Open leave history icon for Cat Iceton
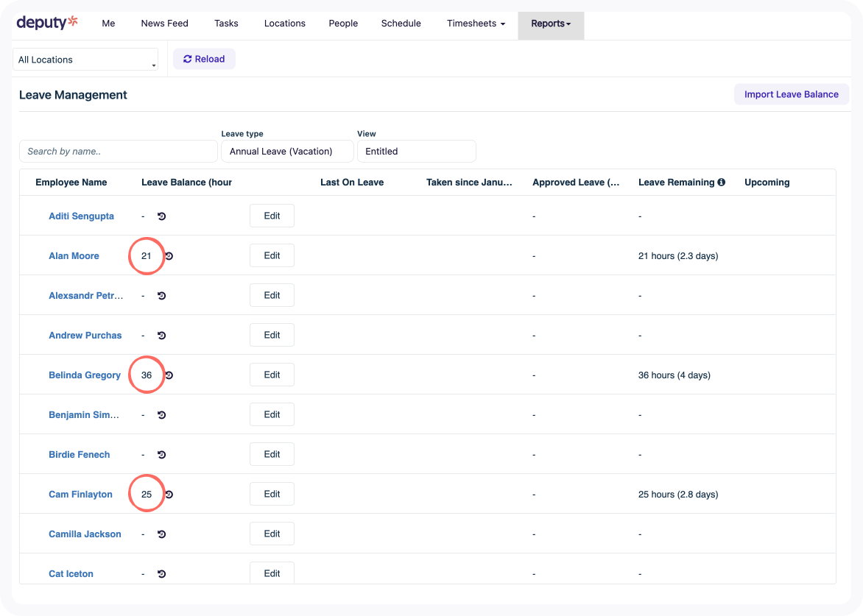 tap(161, 573)
